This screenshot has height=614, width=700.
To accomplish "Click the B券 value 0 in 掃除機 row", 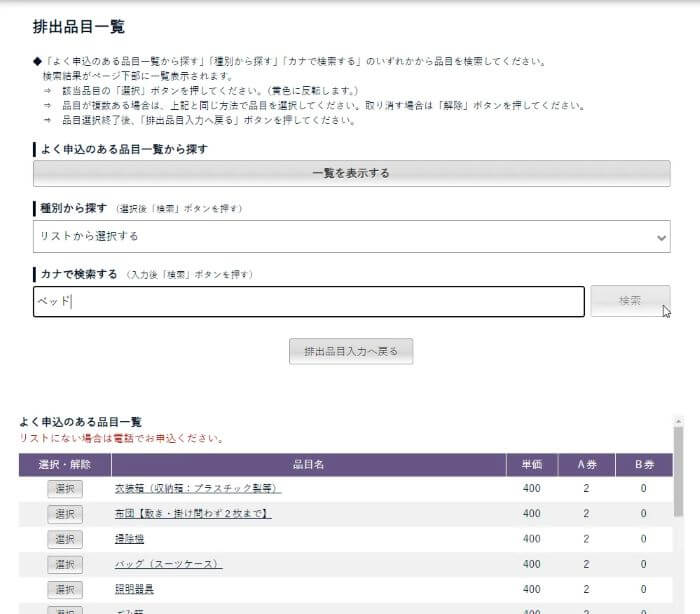I will (x=643, y=539).
